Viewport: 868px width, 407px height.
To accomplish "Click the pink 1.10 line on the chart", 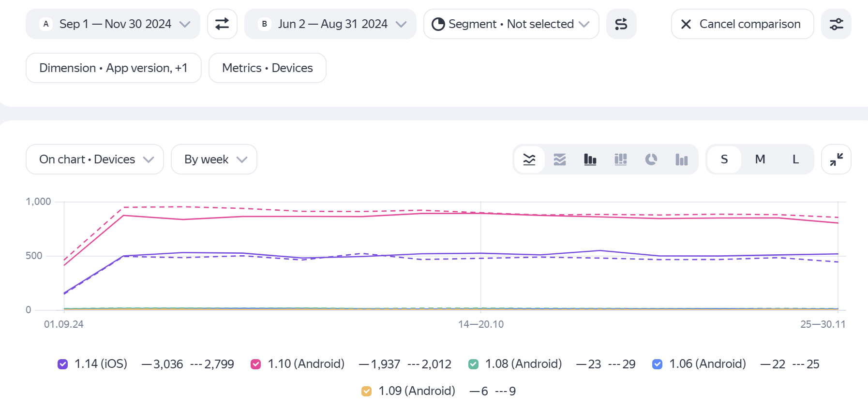I will 300,217.
